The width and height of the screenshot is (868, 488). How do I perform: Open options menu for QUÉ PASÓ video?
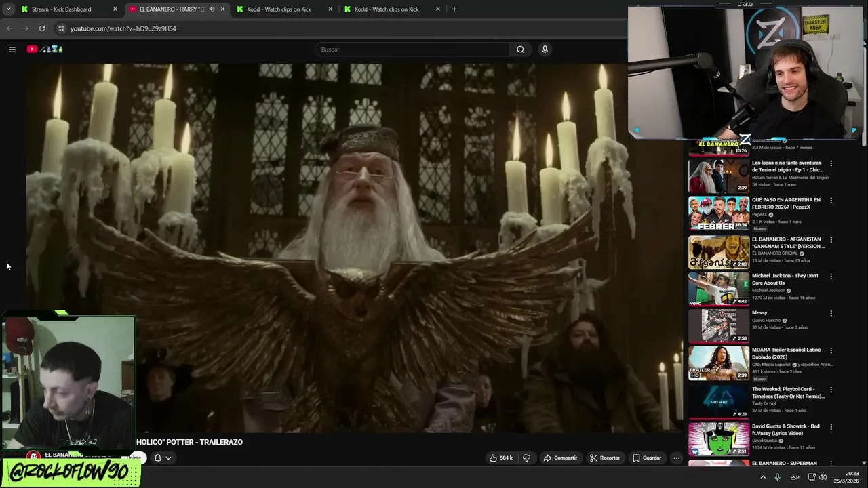point(831,201)
